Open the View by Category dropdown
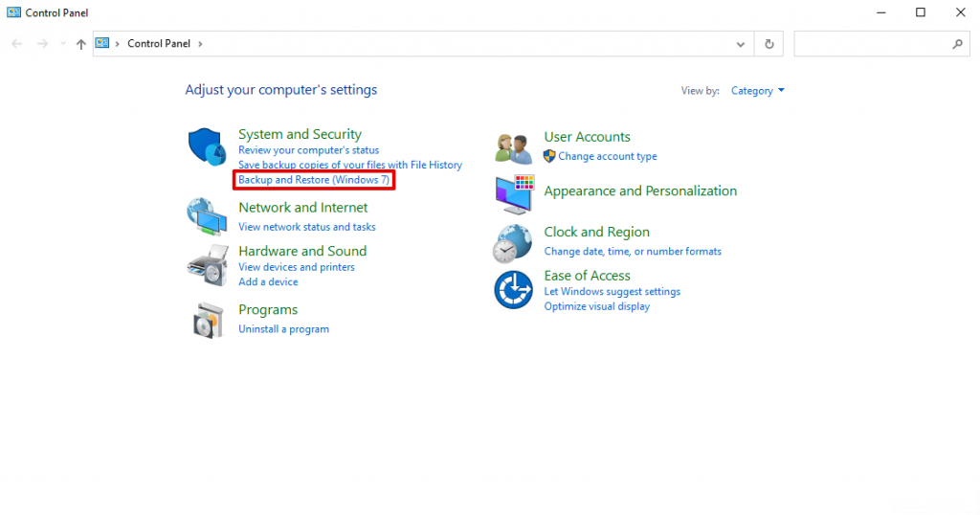Image resolution: width=980 pixels, height=515 pixels. pyautogui.click(x=758, y=91)
